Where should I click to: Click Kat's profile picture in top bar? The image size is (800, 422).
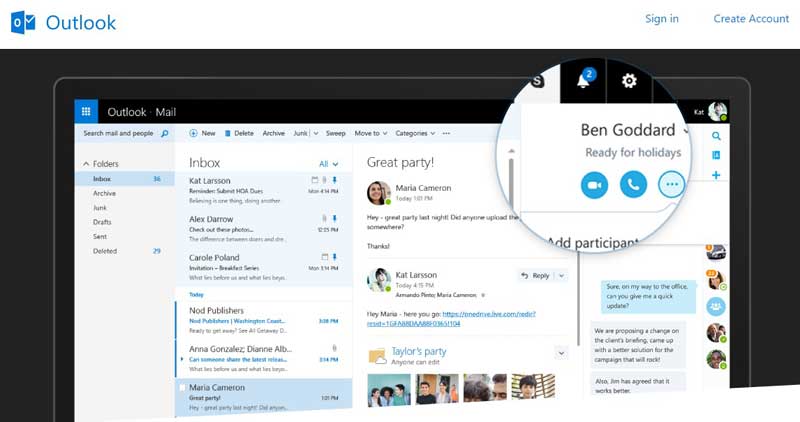[718, 112]
